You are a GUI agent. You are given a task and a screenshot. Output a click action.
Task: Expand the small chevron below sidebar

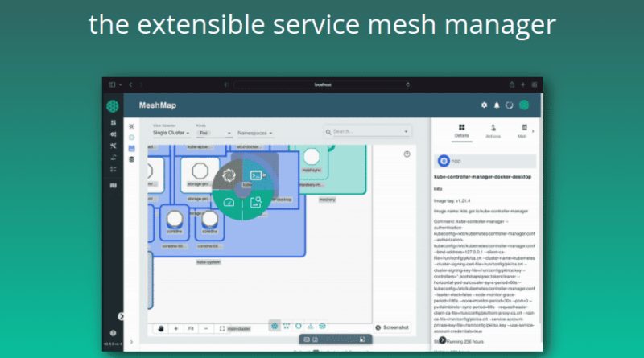(131, 342)
